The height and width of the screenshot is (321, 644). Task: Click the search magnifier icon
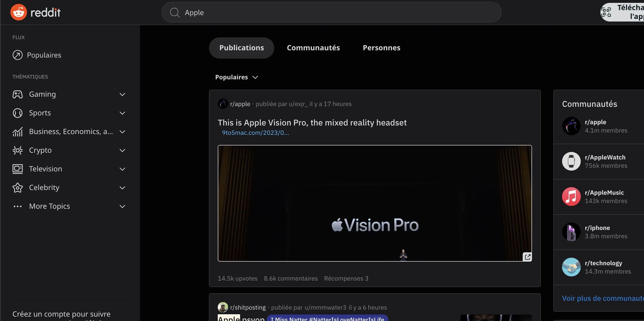[174, 12]
